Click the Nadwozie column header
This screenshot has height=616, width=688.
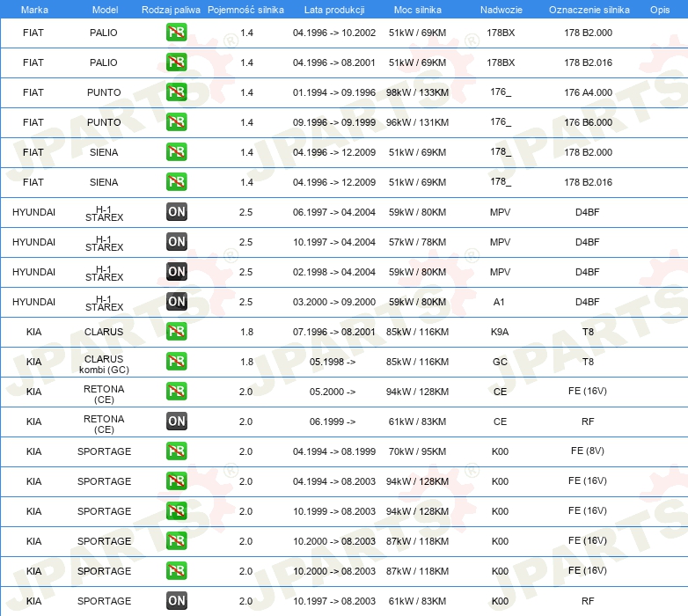pyautogui.click(x=501, y=10)
